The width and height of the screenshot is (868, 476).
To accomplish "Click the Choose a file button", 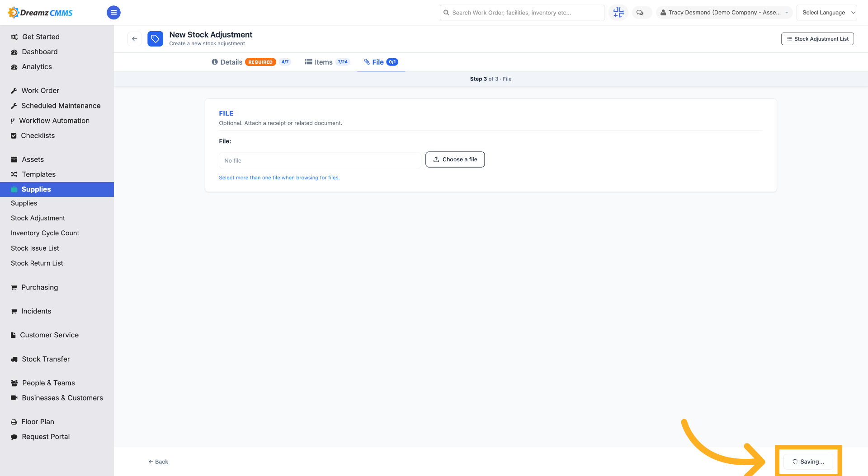I will point(455,159).
